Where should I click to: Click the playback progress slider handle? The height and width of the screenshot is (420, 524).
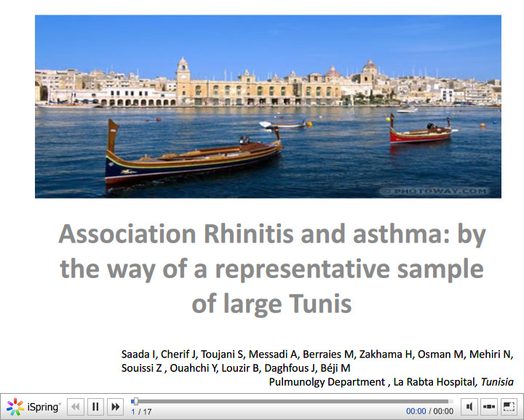point(135,401)
